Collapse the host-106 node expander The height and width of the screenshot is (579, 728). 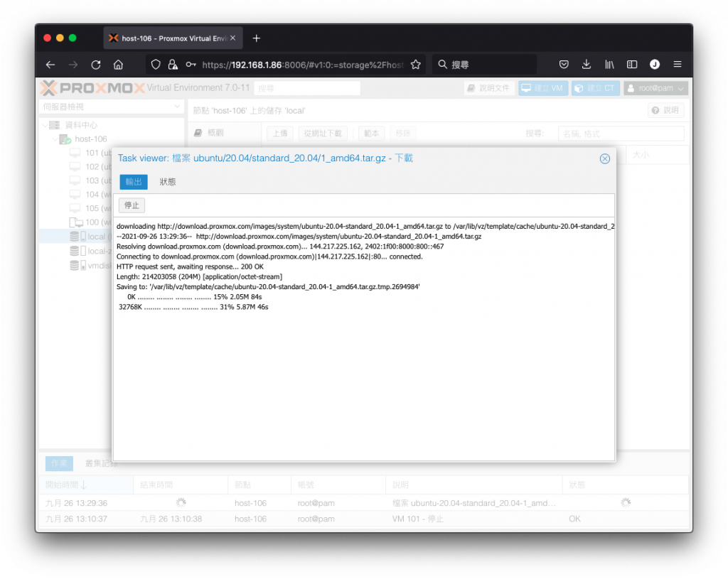click(x=55, y=139)
